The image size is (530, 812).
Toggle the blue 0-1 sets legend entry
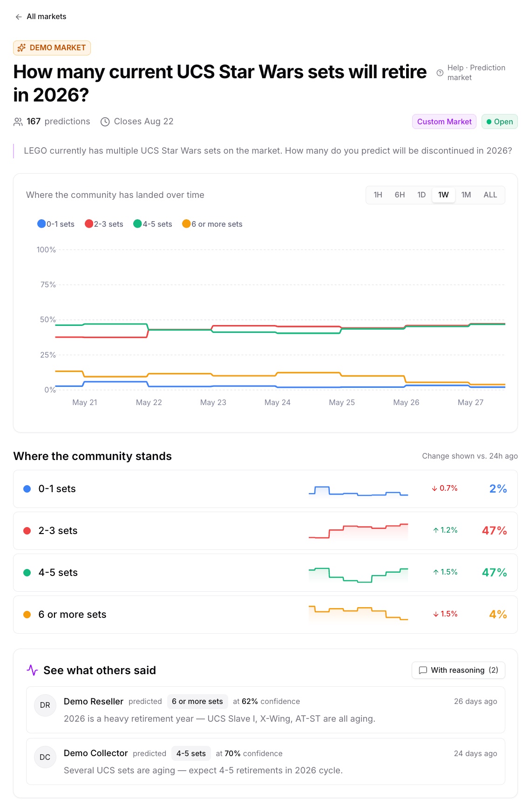tap(56, 224)
